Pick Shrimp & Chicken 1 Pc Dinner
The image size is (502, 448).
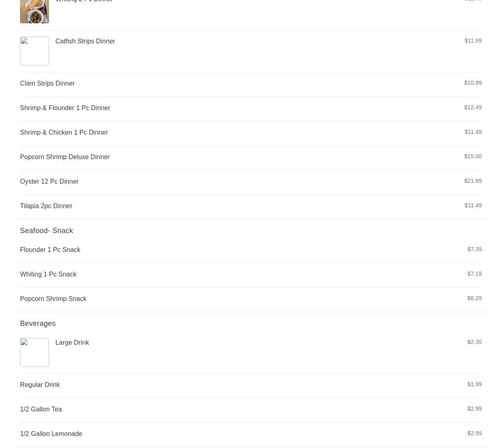coord(251,133)
